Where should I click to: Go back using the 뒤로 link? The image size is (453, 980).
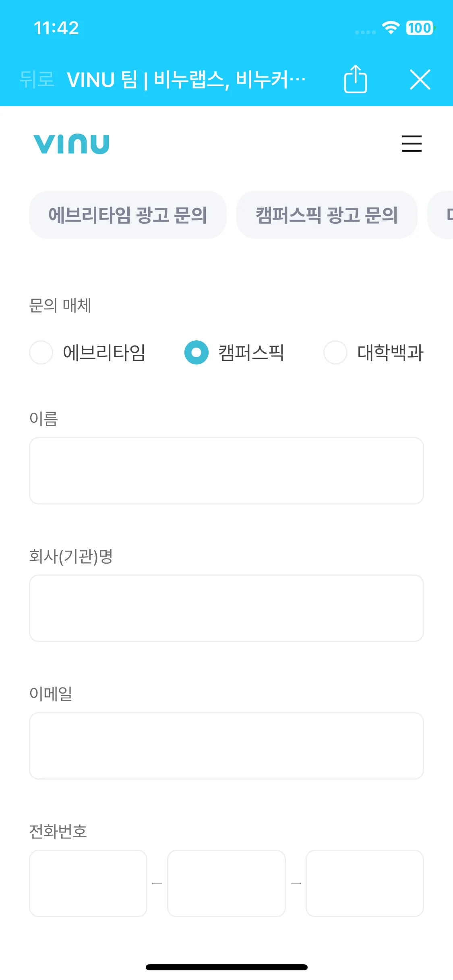[37, 79]
